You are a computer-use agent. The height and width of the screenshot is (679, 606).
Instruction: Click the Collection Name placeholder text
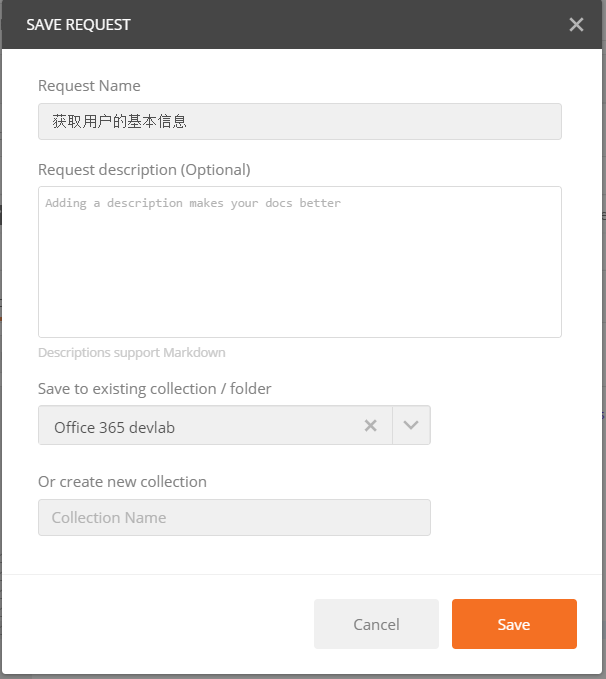109,518
